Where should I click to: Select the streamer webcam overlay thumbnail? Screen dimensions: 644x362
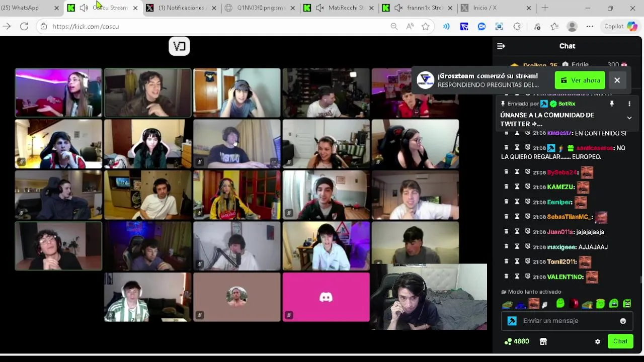(429, 297)
